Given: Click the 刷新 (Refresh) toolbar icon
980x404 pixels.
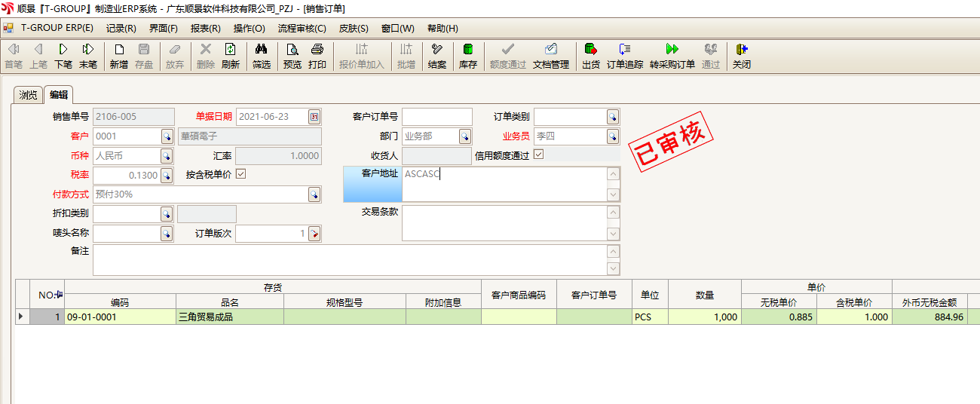Looking at the screenshot, I should click(x=230, y=56).
